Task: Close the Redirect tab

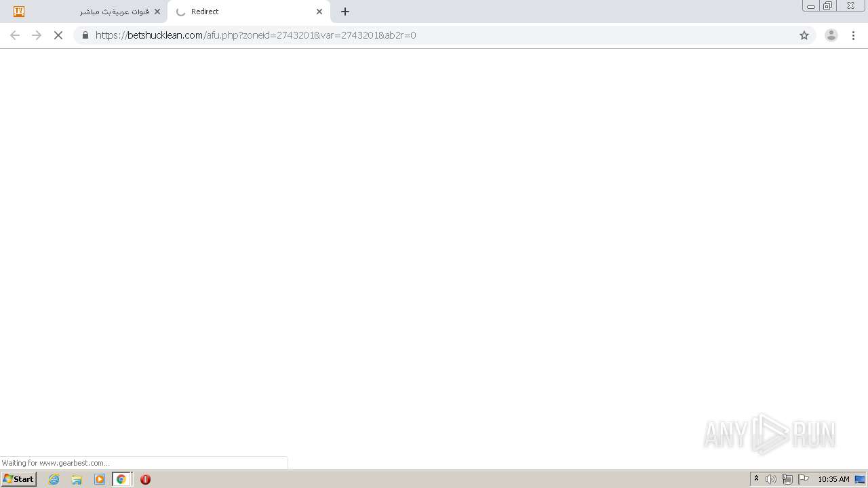Action: coord(319,12)
